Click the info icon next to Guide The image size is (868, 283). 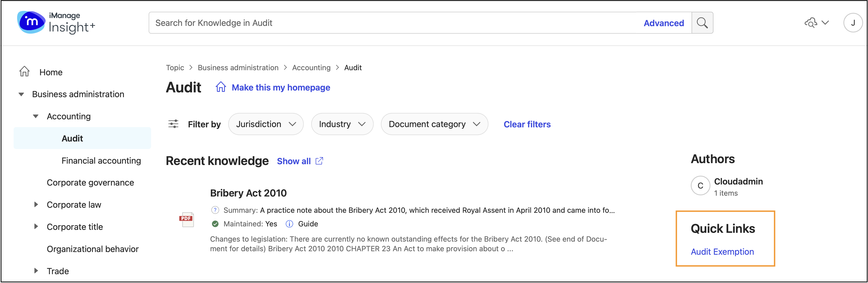click(289, 224)
